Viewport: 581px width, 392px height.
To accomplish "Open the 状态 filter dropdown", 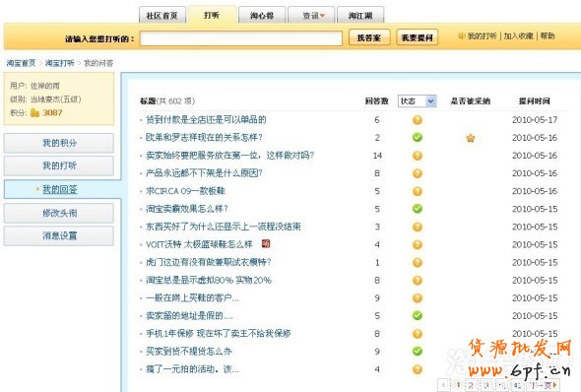I will click(418, 100).
